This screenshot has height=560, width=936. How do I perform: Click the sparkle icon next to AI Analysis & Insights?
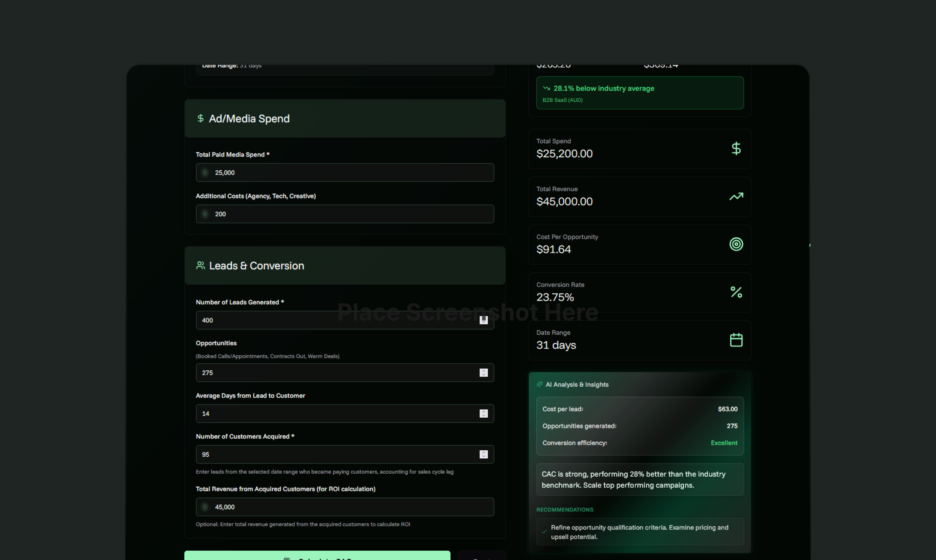[x=540, y=384]
